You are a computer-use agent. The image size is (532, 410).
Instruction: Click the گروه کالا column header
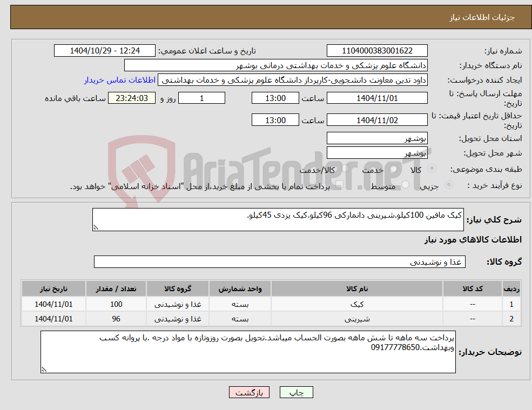coord(178,288)
